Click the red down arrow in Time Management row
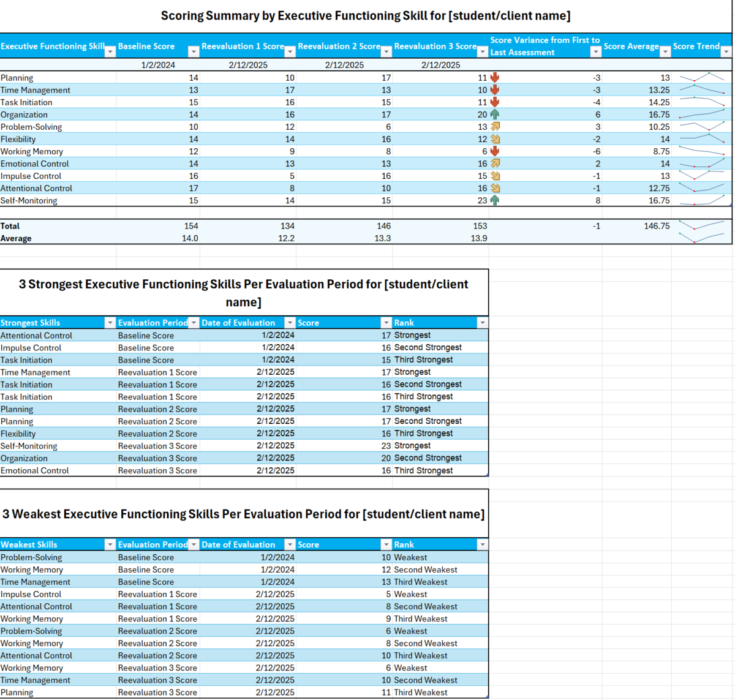 pos(495,90)
